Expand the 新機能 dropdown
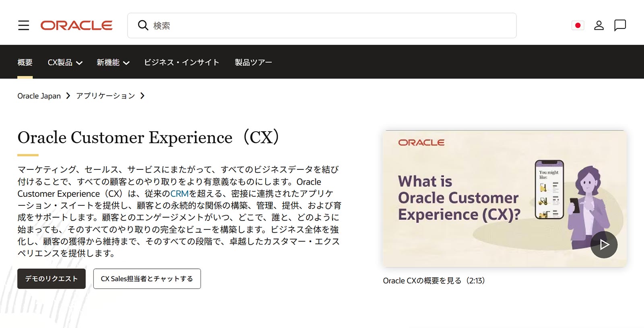The height and width of the screenshot is (328, 644). (113, 62)
